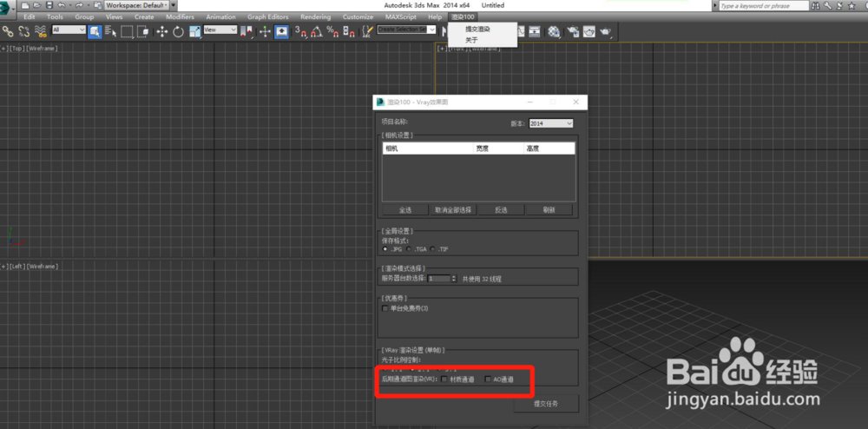Select the .TIF save format radio button
This screenshot has height=429, width=868.
[x=433, y=249]
